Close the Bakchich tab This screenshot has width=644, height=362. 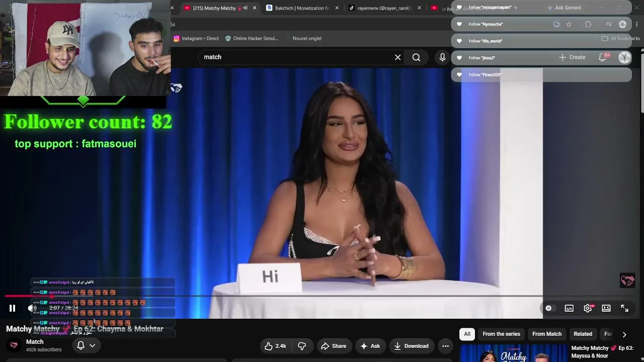coord(337,8)
